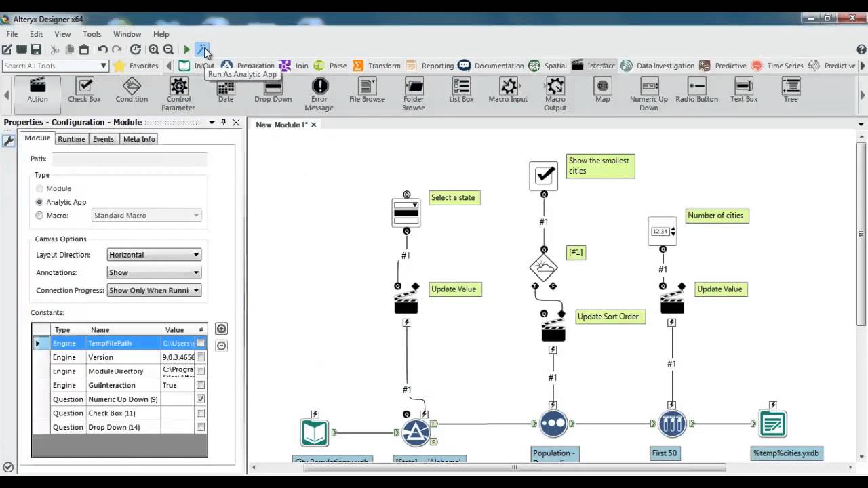Click the Sort tool labeled Population on canvas
Screen dimensions: 868x488
[x=553, y=424]
